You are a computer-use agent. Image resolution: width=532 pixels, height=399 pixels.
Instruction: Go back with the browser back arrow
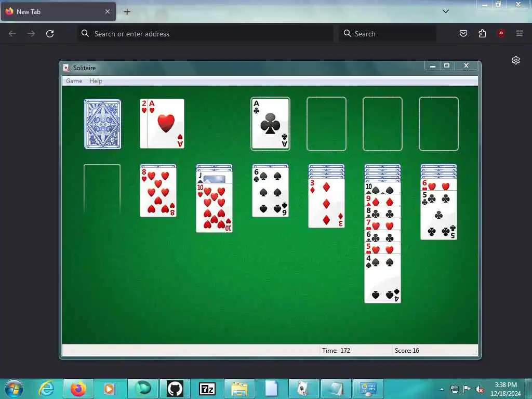point(12,34)
